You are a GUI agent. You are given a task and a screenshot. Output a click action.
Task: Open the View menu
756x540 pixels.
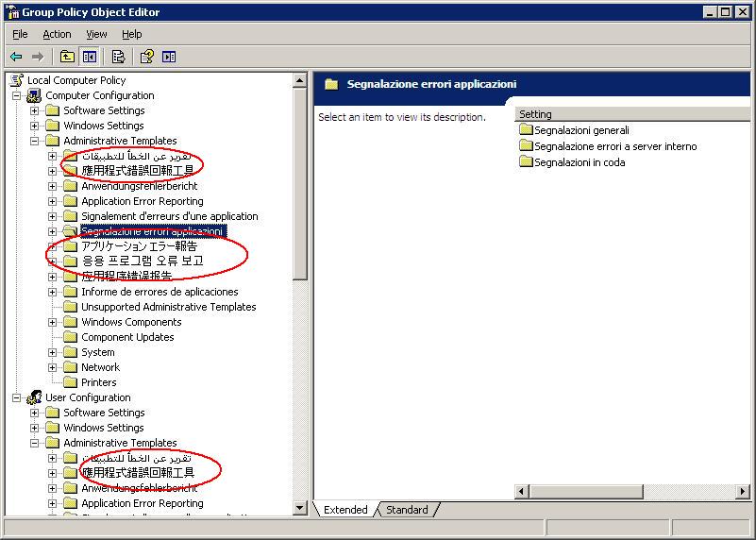(96, 34)
